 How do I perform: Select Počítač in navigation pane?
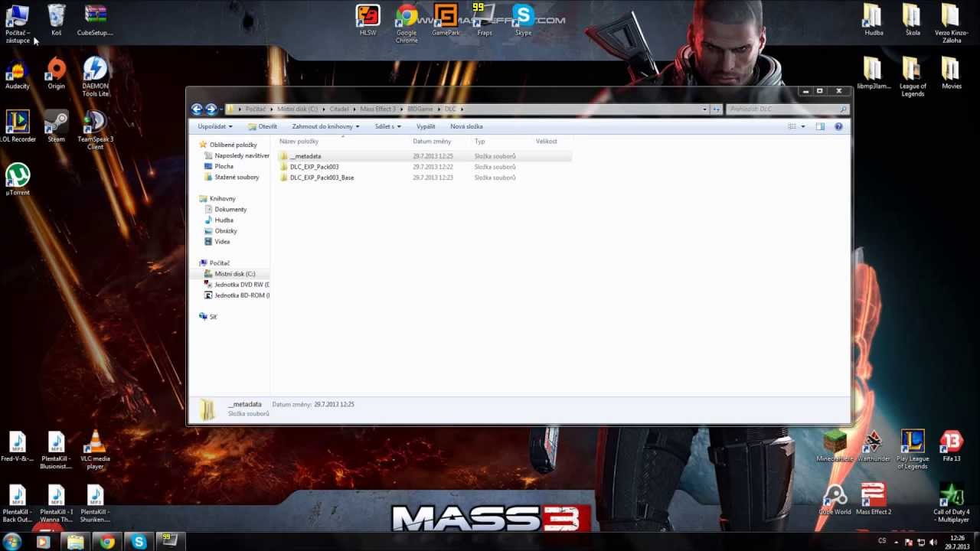[219, 262]
